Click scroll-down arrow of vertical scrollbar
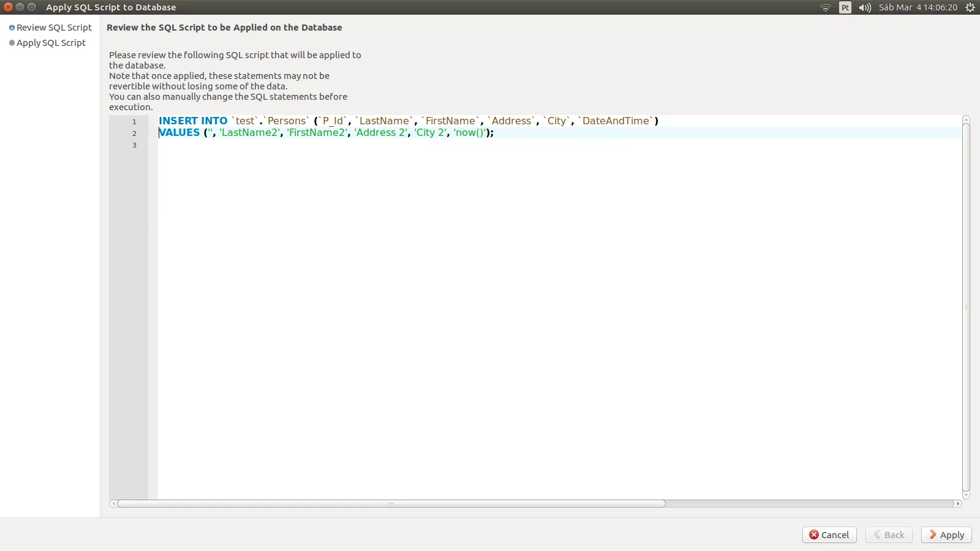Screen dimensions: 980x551 coord(966,495)
